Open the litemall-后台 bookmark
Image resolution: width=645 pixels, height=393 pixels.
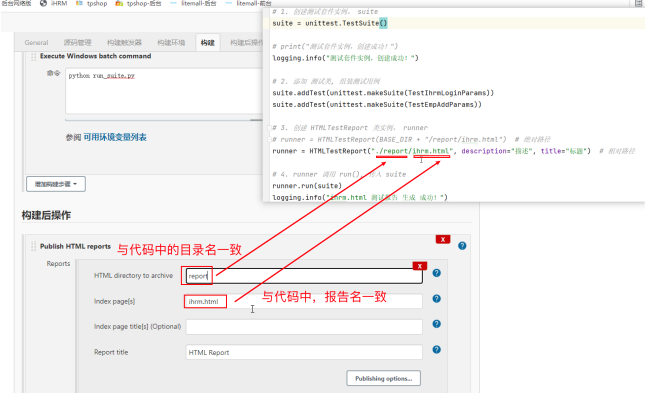click(x=193, y=3)
